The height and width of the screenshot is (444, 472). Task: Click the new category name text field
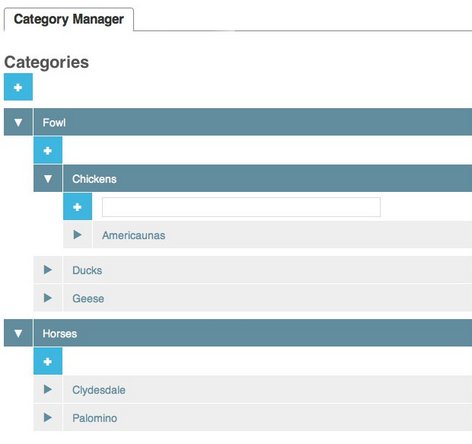tap(241, 207)
